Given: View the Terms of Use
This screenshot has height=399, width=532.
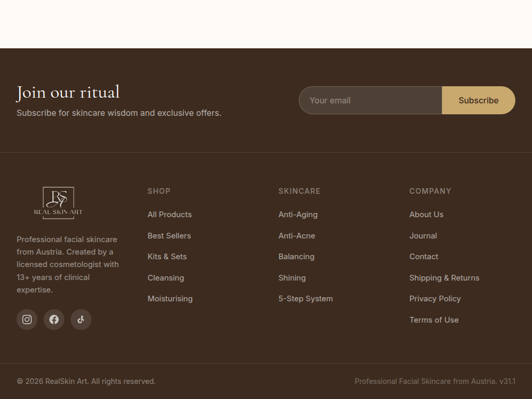Looking at the screenshot, I should pyautogui.click(x=434, y=320).
